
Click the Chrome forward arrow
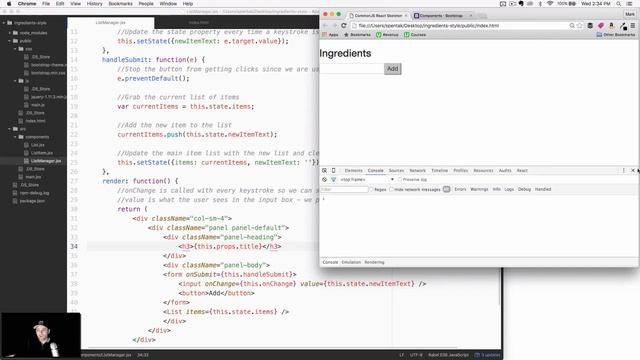[x=334, y=25]
